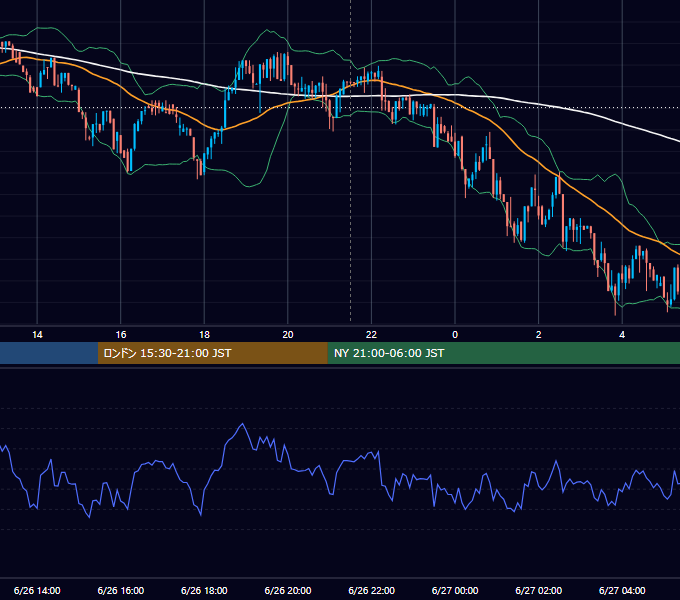Image resolution: width=680 pixels, height=600 pixels.
Task: Select the 18 hour label on the chart axis
Action: (x=204, y=335)
